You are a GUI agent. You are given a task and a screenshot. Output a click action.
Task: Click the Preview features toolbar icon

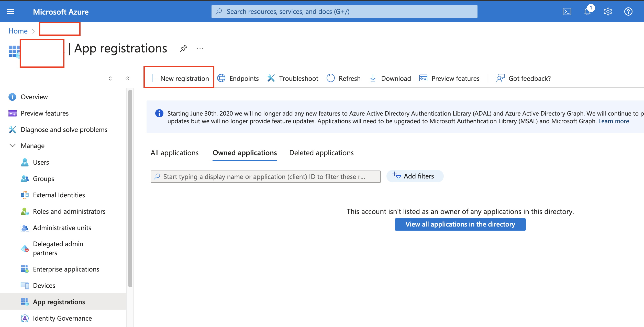tap(423, 78)
